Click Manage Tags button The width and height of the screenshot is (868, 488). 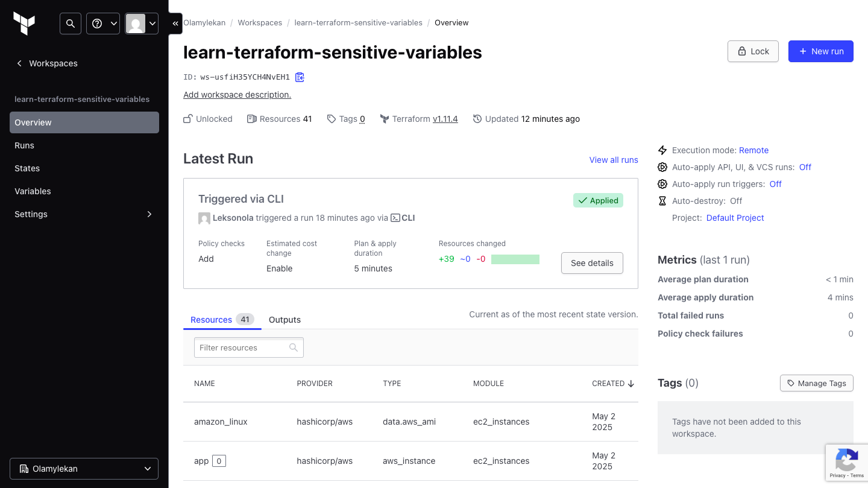point(817,383)
